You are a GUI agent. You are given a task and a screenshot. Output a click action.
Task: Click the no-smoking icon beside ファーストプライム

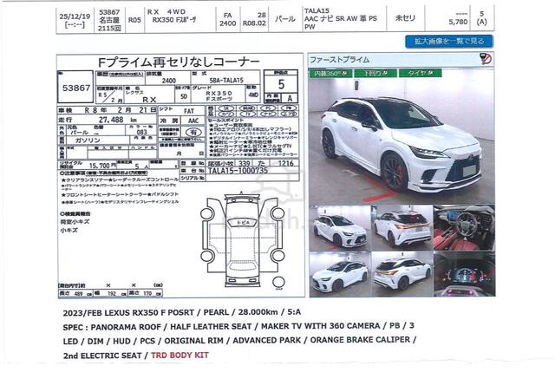tap(486, 59)
